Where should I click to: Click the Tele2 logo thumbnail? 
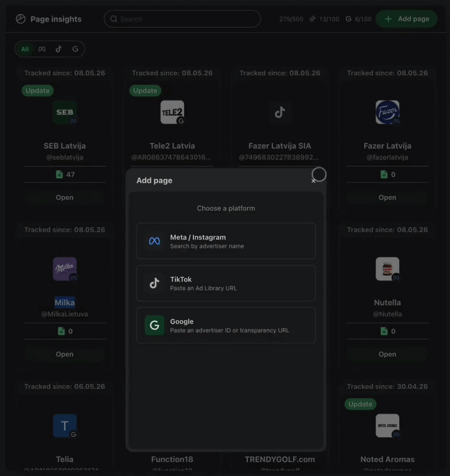[x=172, y=113]
